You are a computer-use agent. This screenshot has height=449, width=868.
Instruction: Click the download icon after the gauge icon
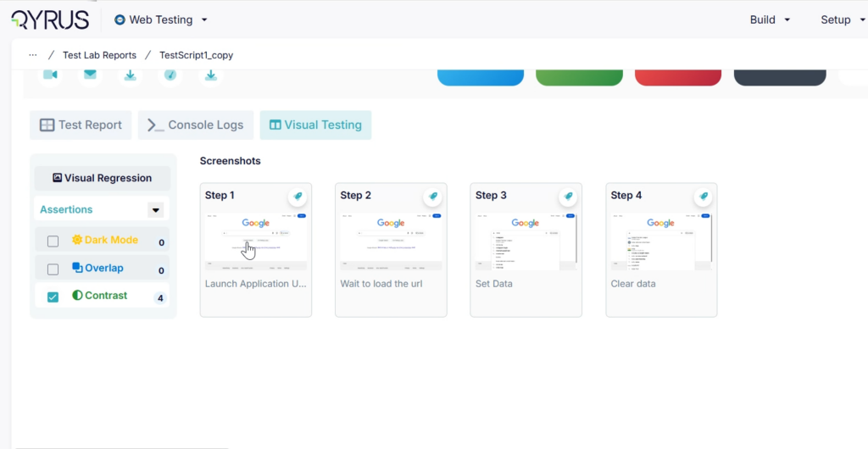211,75
